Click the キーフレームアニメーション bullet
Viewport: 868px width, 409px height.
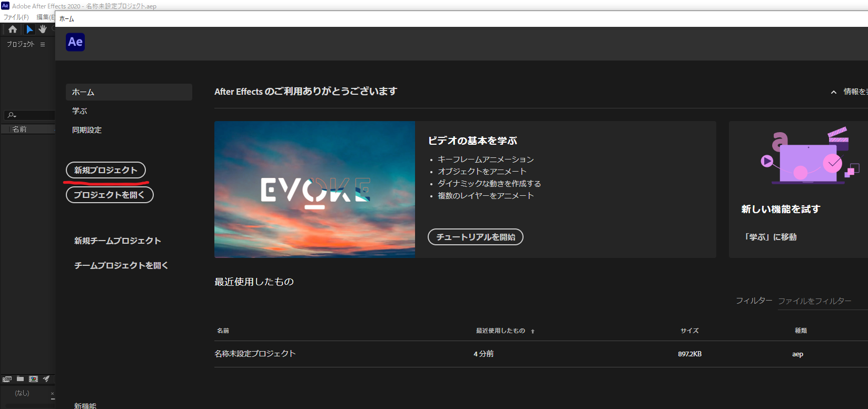point(486,159)
